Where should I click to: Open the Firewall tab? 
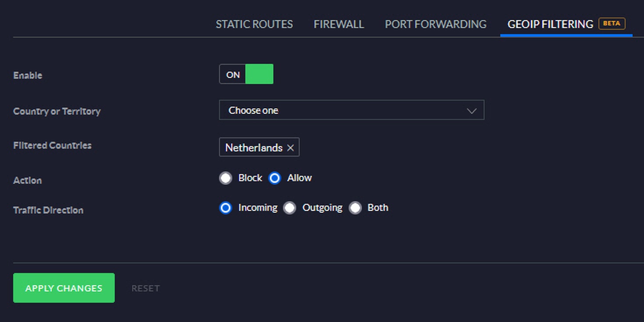339,25
